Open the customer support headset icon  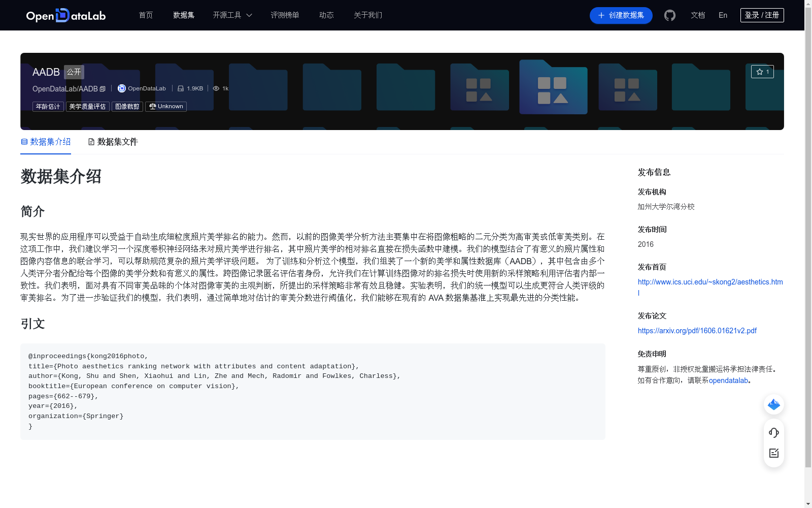coord(774,433)
